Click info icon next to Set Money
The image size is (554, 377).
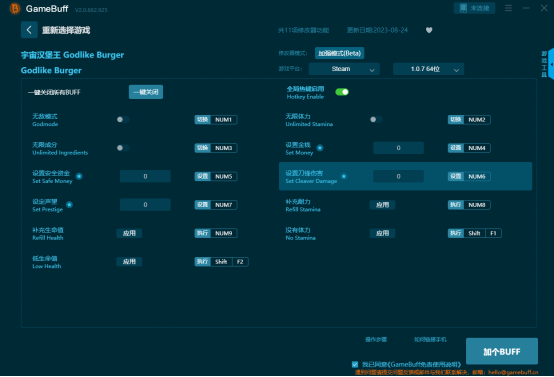[x=320, y=148]
